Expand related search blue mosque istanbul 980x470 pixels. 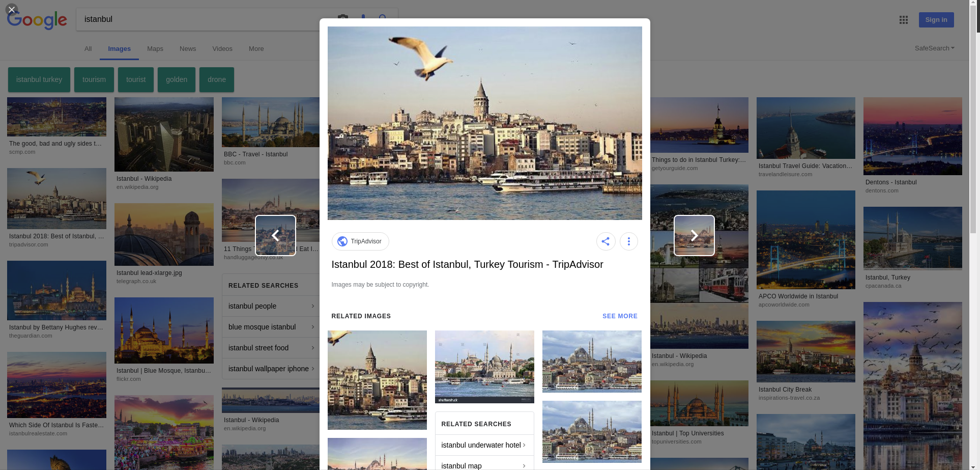coord(271,327)
